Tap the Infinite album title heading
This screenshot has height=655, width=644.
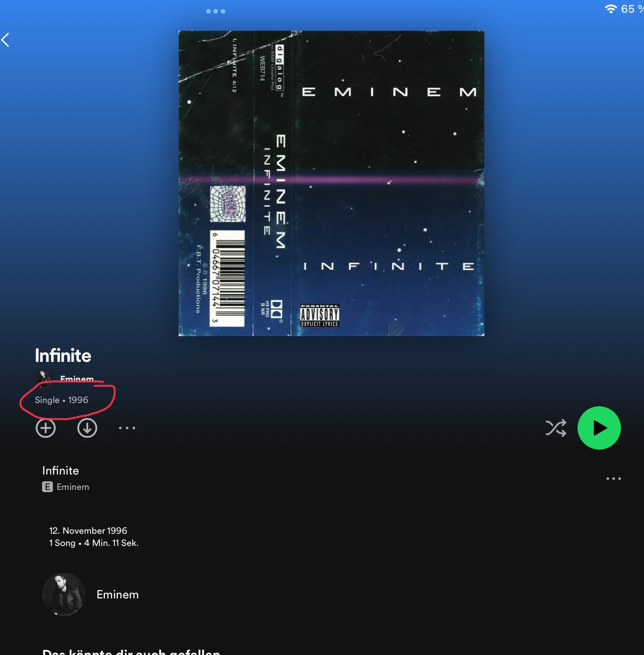[x=63, y=356]
